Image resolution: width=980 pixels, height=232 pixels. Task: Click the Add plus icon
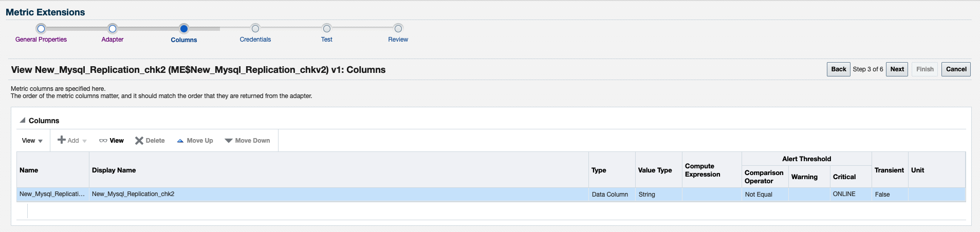click(x=62, y=140)
